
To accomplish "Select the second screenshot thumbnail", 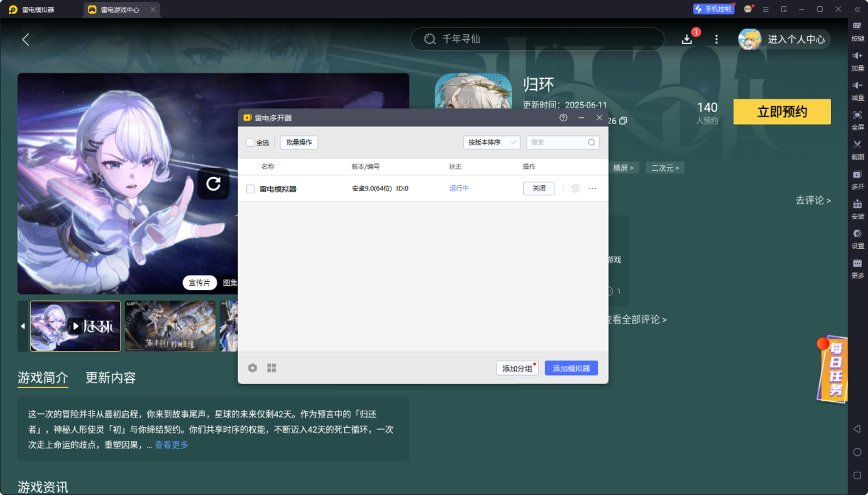I will point(170,326).
